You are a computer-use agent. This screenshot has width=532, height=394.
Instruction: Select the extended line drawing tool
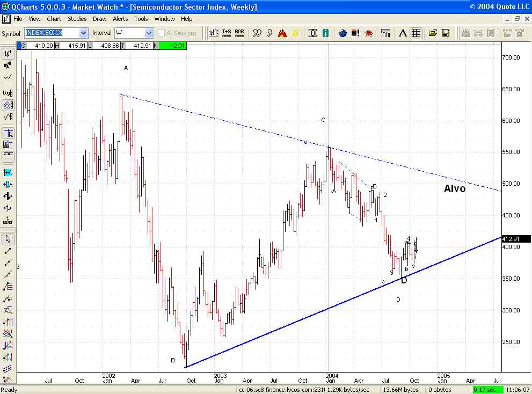tap(8, 274)
